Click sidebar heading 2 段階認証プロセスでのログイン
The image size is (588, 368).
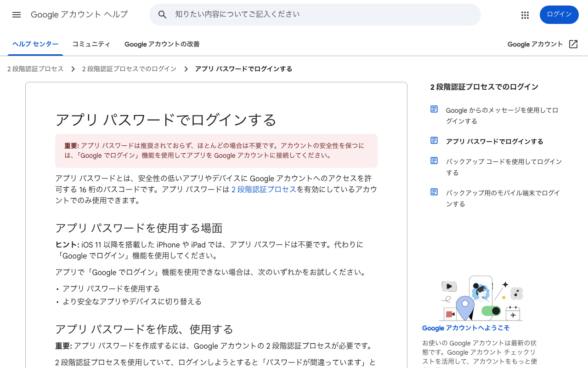pos(484,87)
